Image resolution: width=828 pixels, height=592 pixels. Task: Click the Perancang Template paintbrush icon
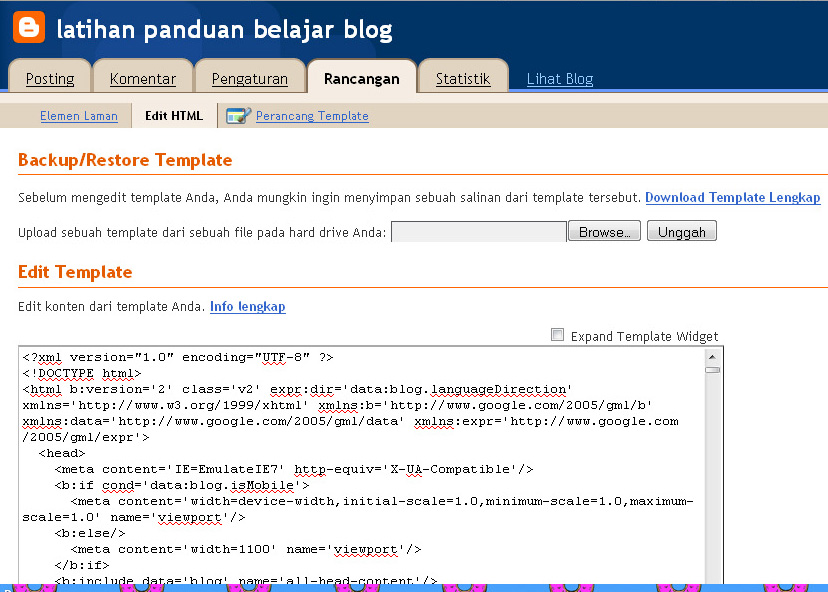click(x=238, y=115)
